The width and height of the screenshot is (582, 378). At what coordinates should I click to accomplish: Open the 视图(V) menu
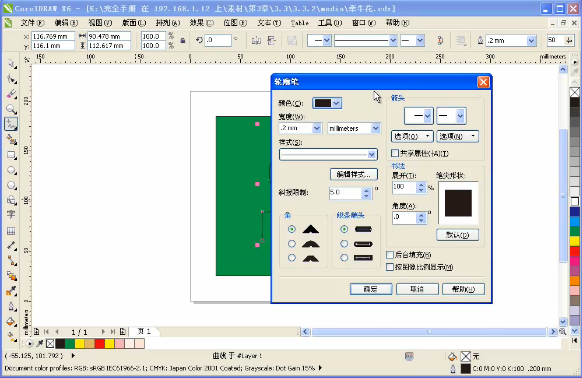coord(100,23)
